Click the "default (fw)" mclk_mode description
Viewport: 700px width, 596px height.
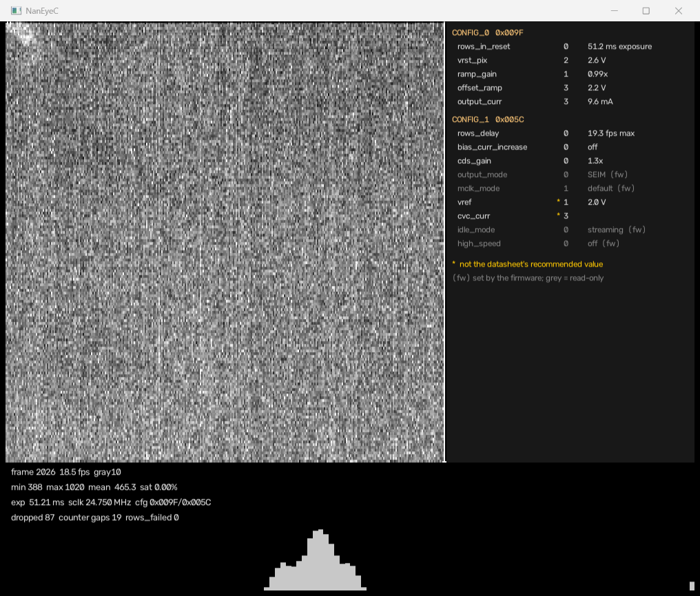click(x=611, y=189)
